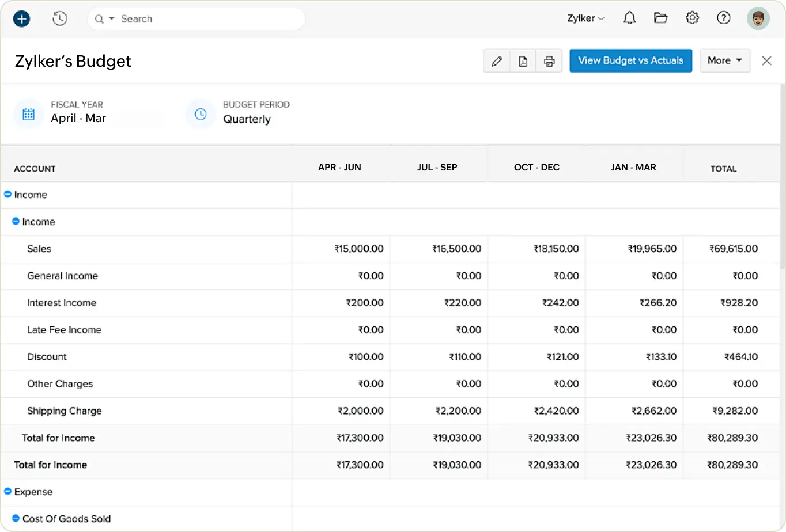Viewport: 786px width, 532px height.
Task: Click the Budget Period clock icon
Action: (x=200, y=113)
